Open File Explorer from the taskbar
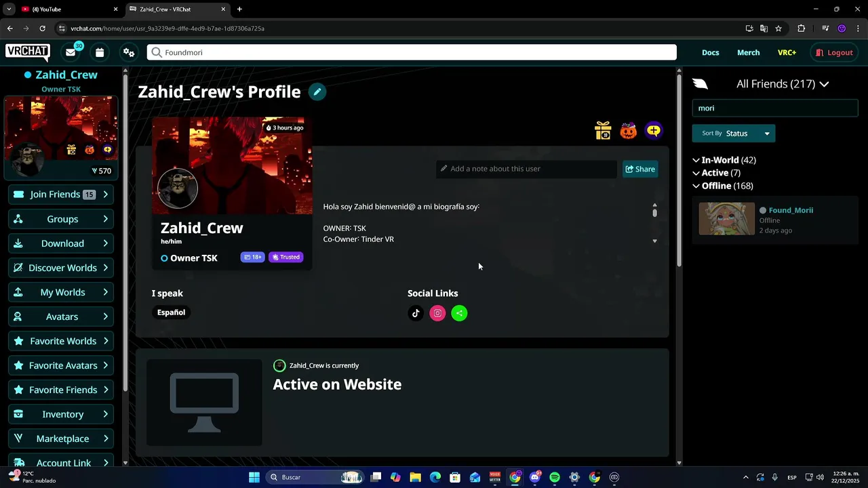Viewport: 868px width, 488px height. [x=416, y=477]
